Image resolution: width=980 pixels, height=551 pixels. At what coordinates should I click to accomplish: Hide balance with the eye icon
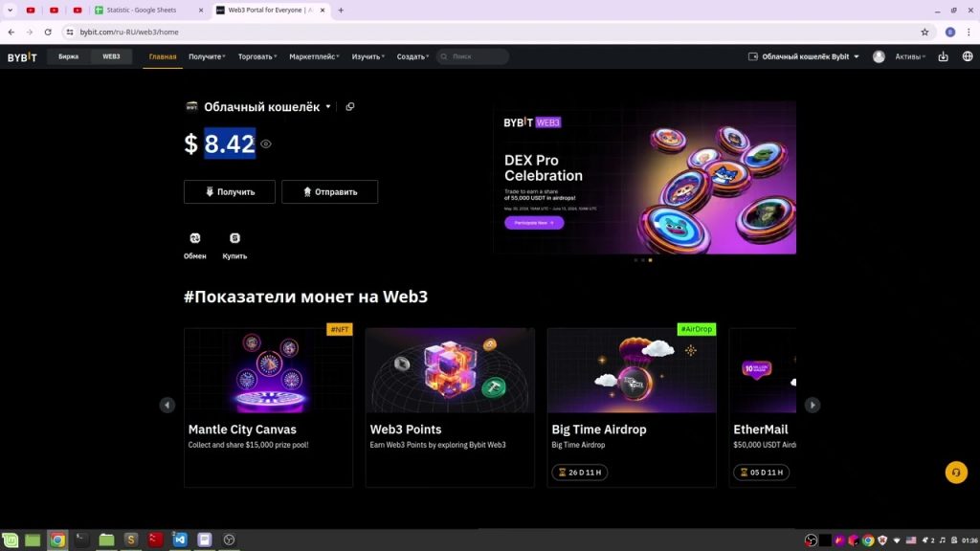click(266, 144)
